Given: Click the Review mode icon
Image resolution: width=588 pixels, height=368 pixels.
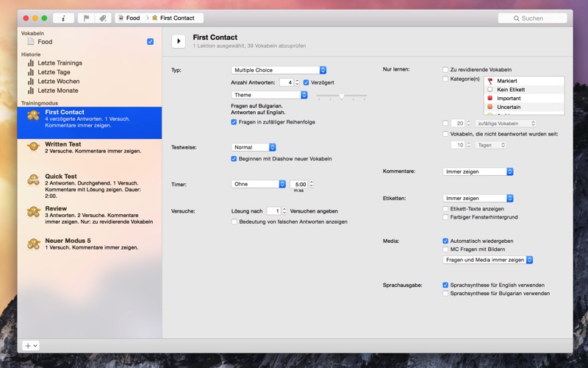Looking at the screenshot, I should [33, 211].
